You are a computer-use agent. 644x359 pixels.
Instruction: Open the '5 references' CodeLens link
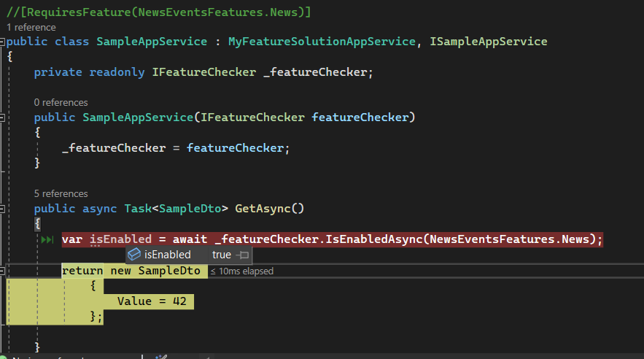(x=61, y=193)
